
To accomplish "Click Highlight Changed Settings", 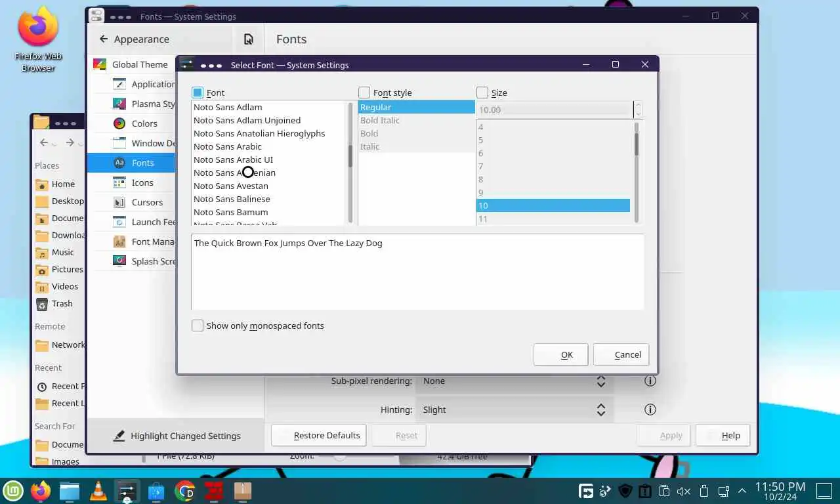I will coord(177,436).
